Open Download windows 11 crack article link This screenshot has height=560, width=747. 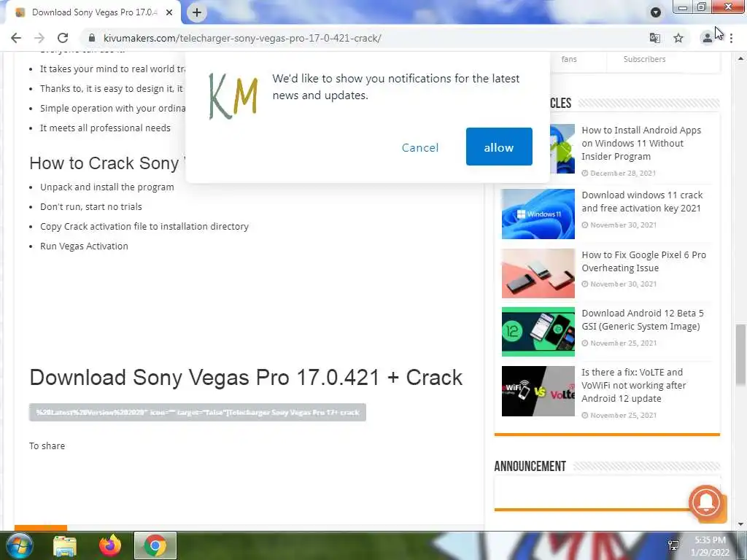[642, 201]
